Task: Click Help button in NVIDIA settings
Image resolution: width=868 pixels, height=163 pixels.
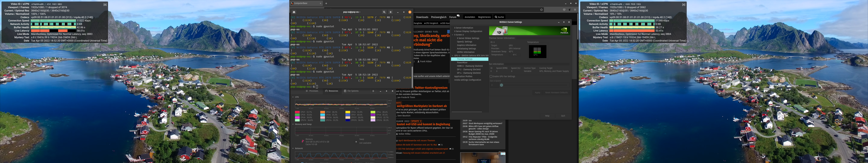Action: (547, 116)
